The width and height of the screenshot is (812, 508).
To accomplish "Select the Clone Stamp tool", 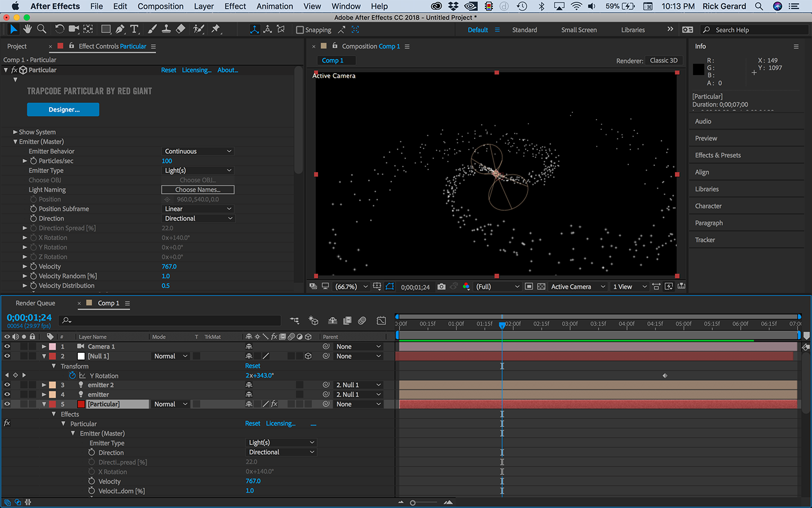I will tap(166, 29).
